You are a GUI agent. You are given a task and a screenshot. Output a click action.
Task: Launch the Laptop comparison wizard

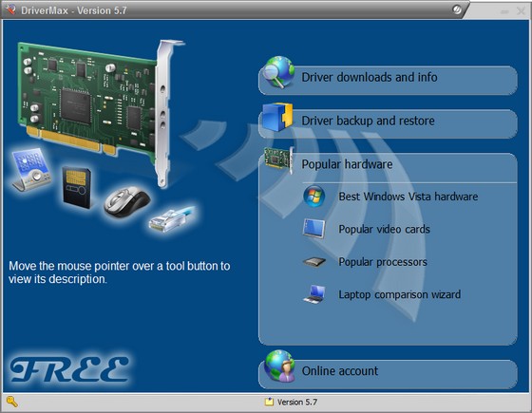tap(400, 294)
